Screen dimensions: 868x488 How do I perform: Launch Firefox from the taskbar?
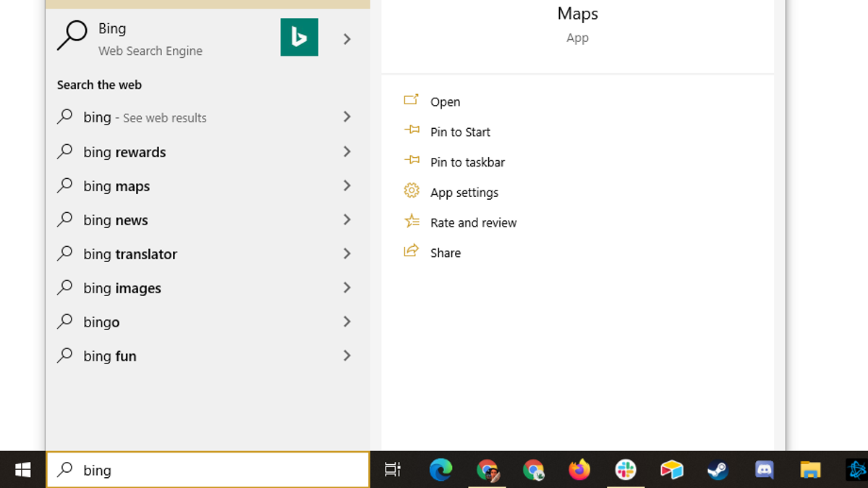pos(579,470)
